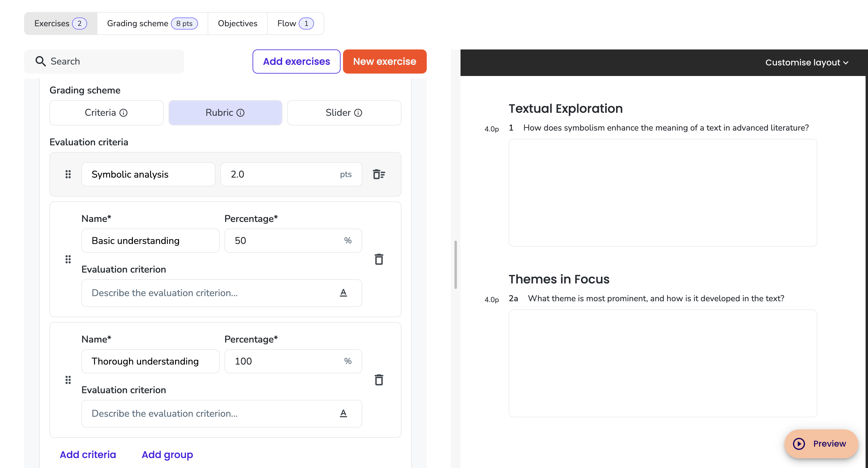Click the panel divider scrollbar handle
868x468 pixels.
tap(456, 265)
